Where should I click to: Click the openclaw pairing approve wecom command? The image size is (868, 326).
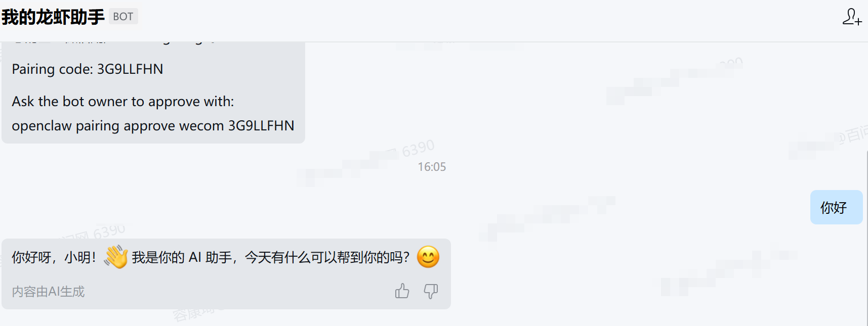point(153,126)
